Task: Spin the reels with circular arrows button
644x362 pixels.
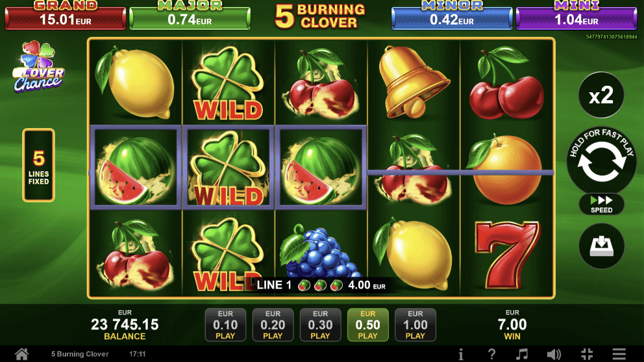Action: [x=601, y=161]
